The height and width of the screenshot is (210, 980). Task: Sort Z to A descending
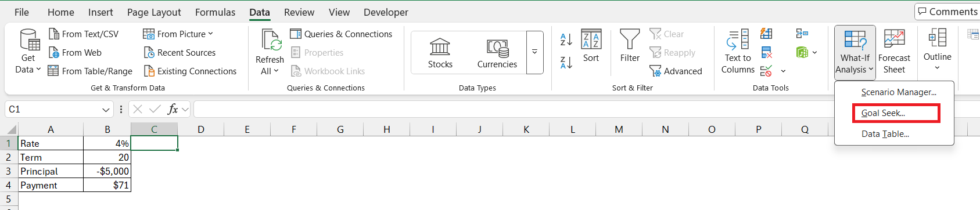click(566, 62)
